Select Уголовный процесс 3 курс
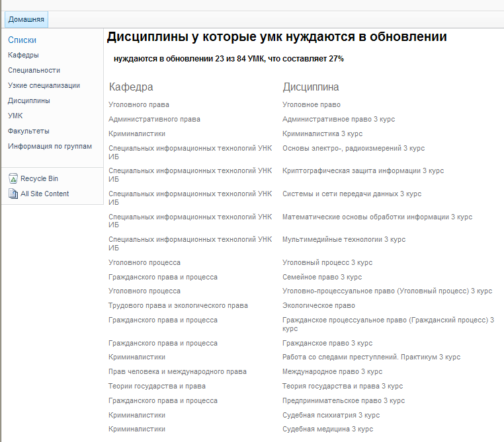 (327, 262)
